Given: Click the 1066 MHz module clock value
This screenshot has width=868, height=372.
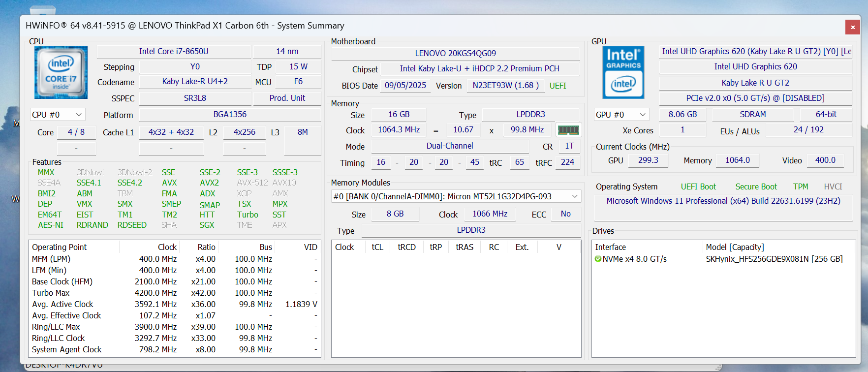Looking at the screenshot, I should [490, 214].
